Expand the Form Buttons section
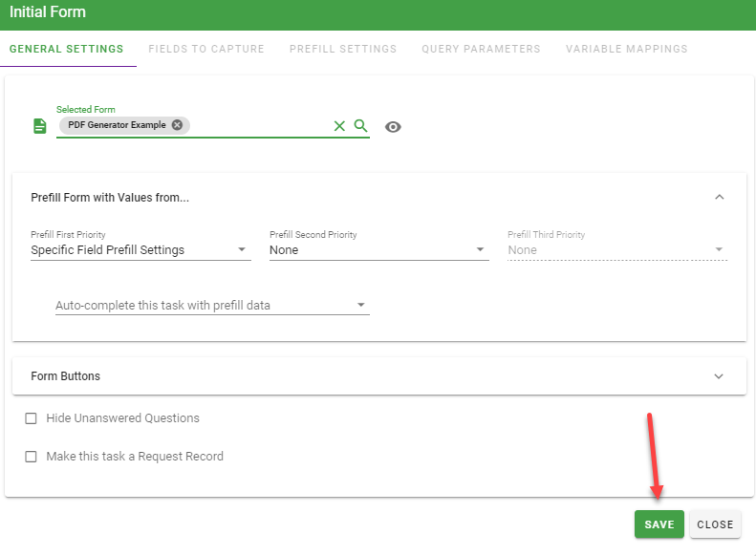Viewport: 756px width, 556px height. coord(719,376)
